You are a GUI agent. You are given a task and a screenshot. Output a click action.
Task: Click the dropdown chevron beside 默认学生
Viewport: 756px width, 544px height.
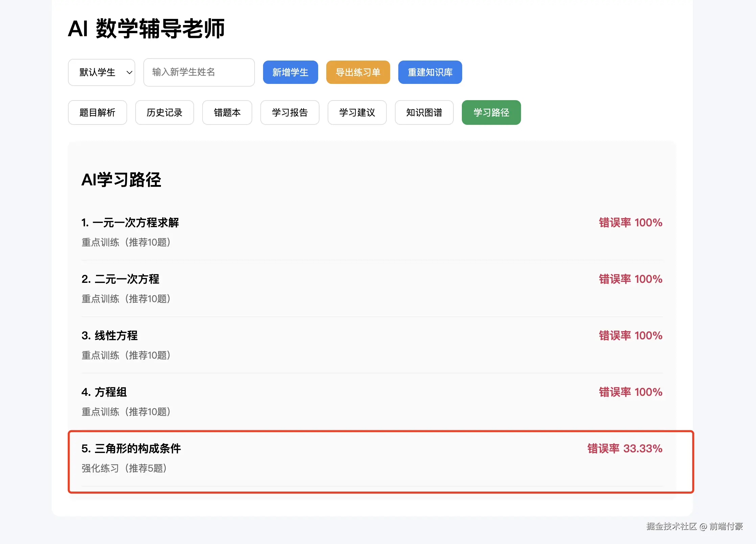click(x=129, y=72)
